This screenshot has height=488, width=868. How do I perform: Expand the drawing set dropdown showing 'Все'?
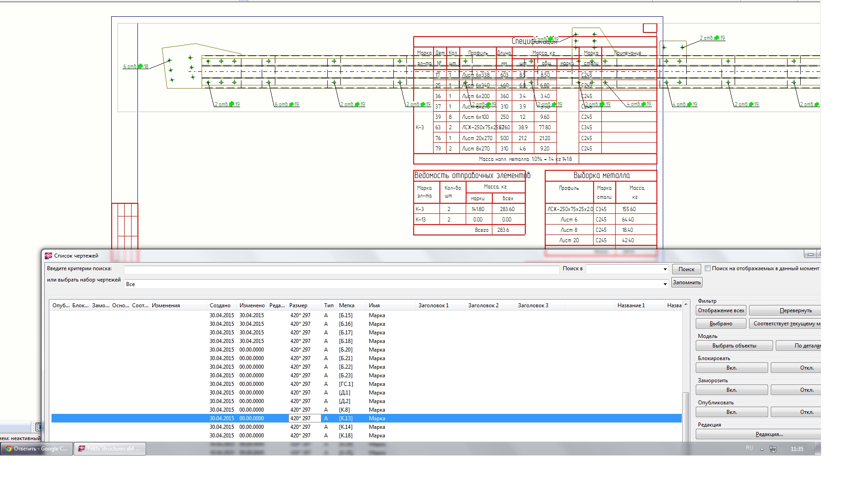click(x=665, y=284)
